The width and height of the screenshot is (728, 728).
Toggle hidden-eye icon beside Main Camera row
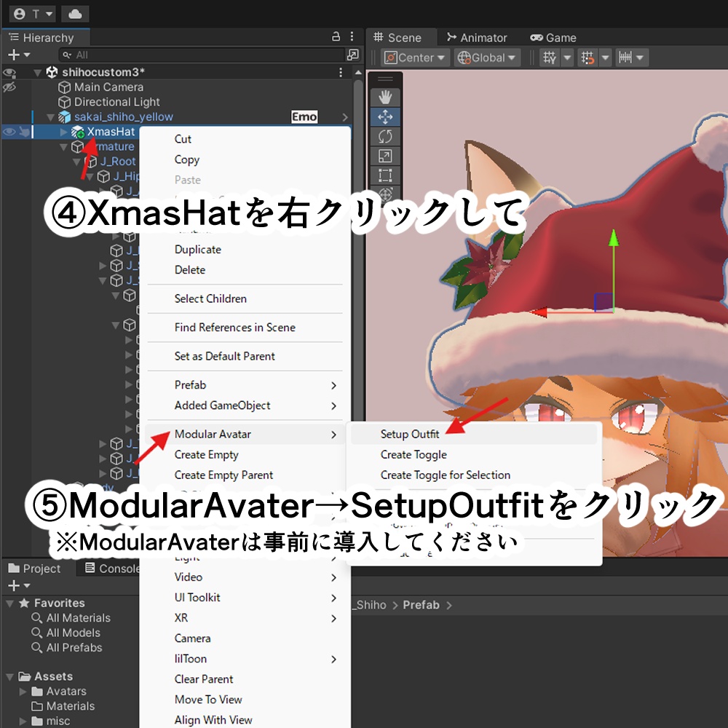[9, 87]
